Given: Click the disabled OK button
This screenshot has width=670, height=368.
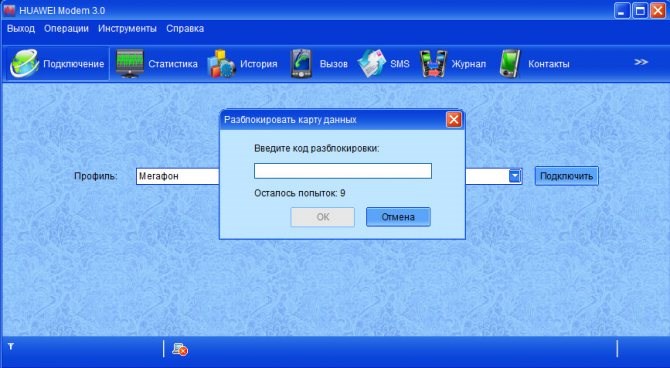Looking at the screenshot, I should pyautogui.click(x=323, y=217).
